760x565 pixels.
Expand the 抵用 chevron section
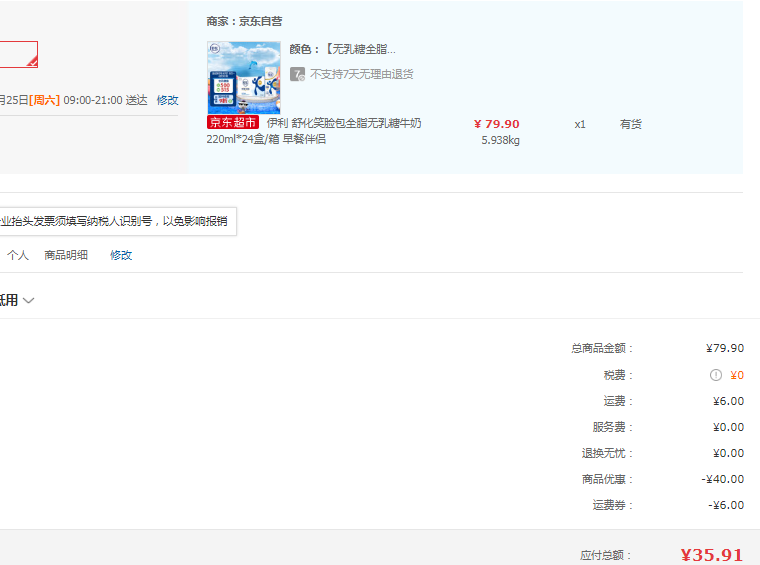(x=29, y=300)
